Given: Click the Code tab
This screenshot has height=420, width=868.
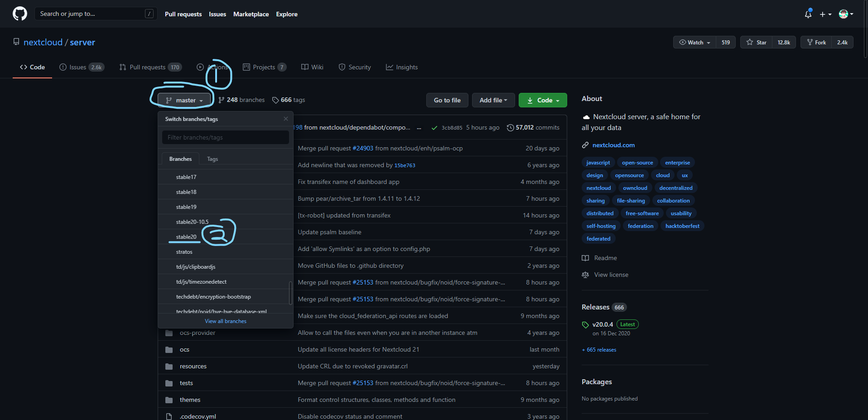Looking at the screenshot, I should [32, 67].
